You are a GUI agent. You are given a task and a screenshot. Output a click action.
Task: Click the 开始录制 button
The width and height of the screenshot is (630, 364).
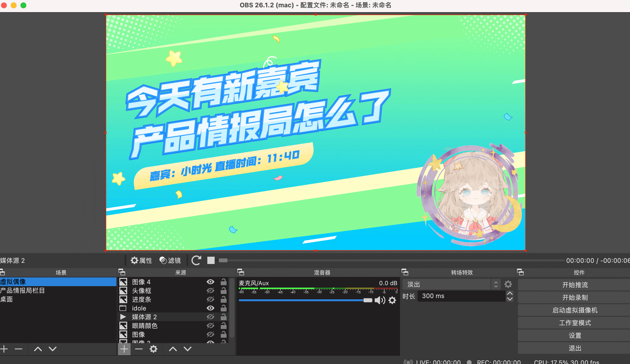pyautogui.click(x=574, y=297)
